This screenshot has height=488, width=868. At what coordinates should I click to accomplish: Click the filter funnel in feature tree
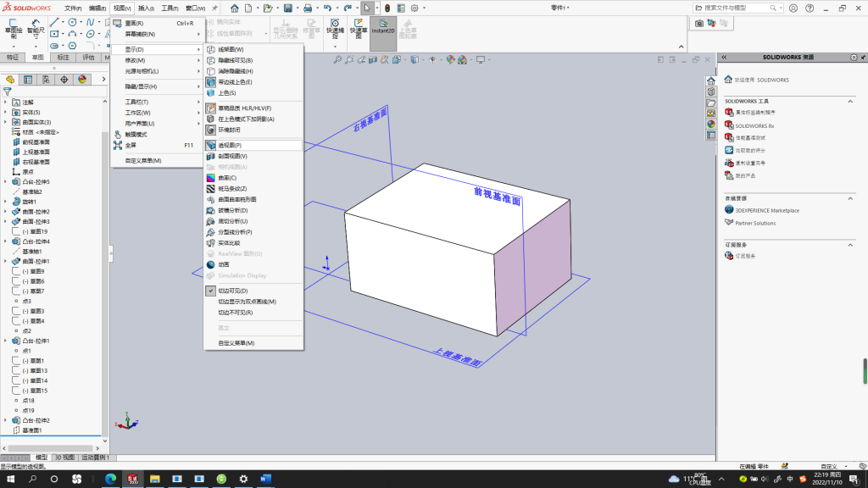click(7, 91)
